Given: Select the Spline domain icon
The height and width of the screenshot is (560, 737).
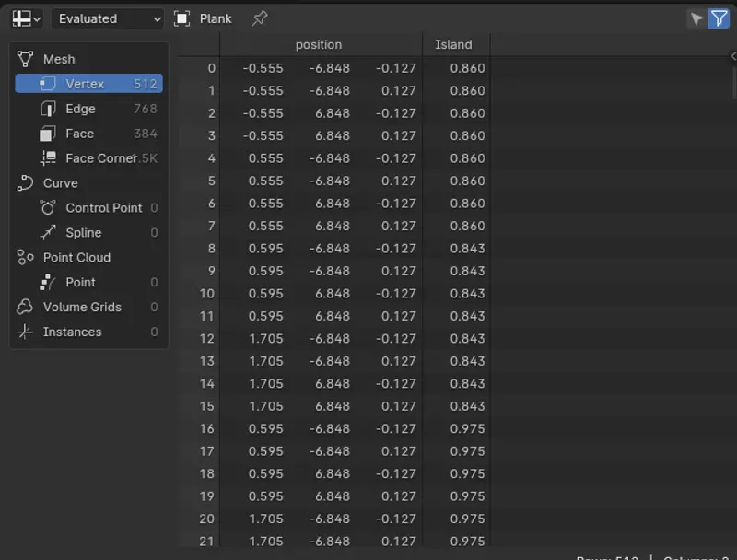Looking at the screenshot, I should pos(48,233).
